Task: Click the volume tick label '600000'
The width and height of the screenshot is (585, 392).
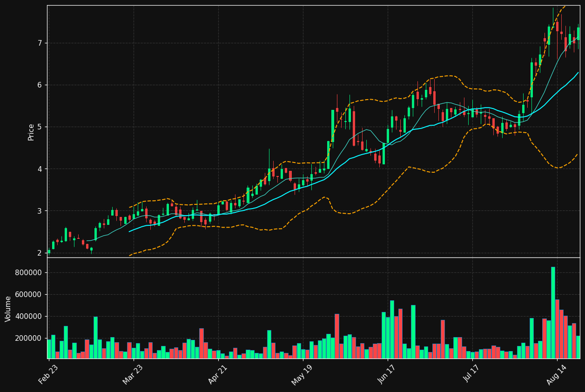Action: click(x=28, y=295)
